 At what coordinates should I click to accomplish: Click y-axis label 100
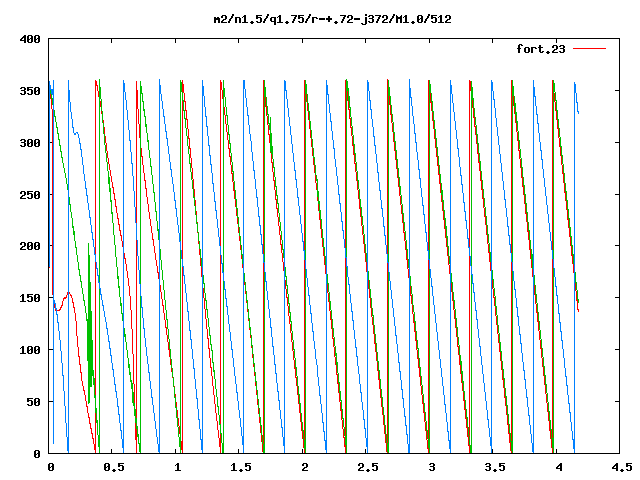click(x=30, y=350)
